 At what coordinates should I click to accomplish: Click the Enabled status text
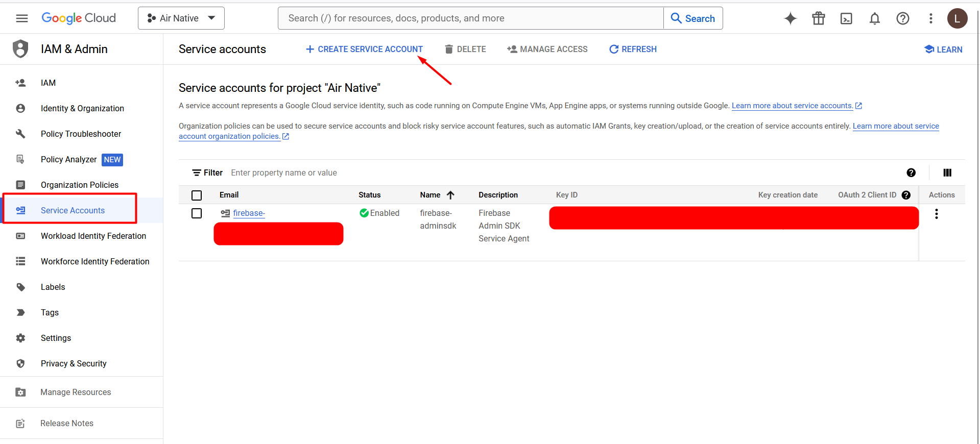tap(385, 213)
